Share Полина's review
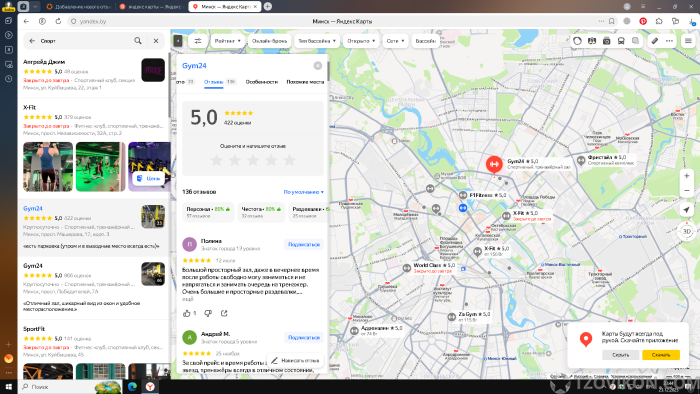700x394 pixels. click(224, 313)
